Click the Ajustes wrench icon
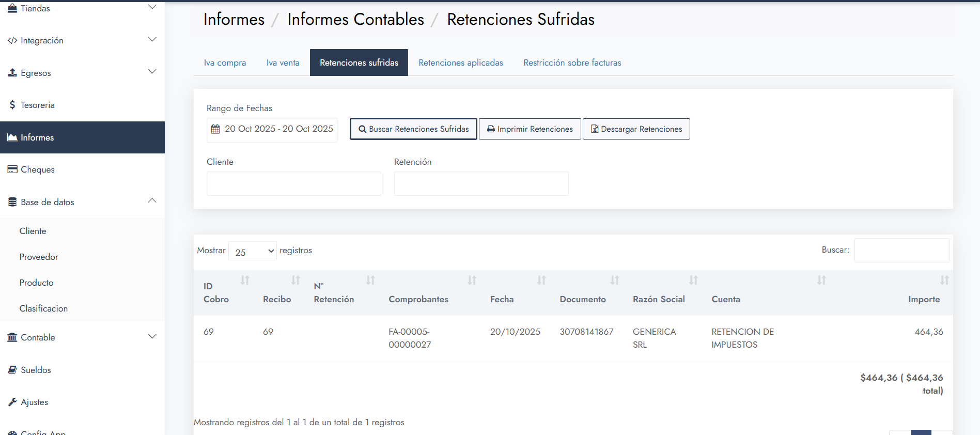Viewport: 980px width, 435px height. [12, 402]
